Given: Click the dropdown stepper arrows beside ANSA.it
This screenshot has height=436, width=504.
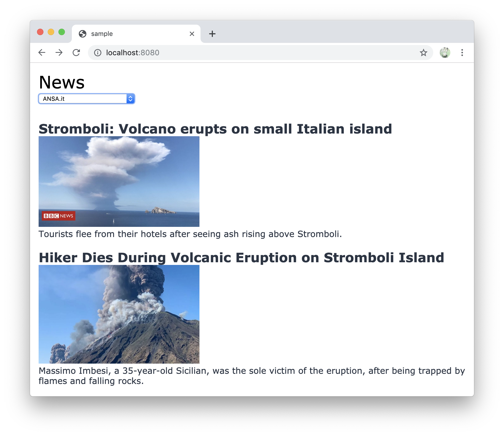Looking at the screenshot, I should (x=130, y=99).
